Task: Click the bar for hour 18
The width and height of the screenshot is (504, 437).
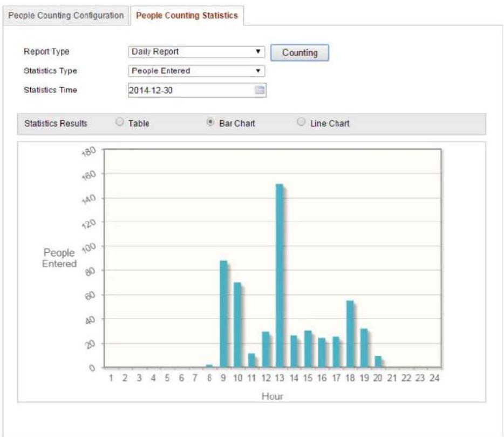Action: click(350, 334)
